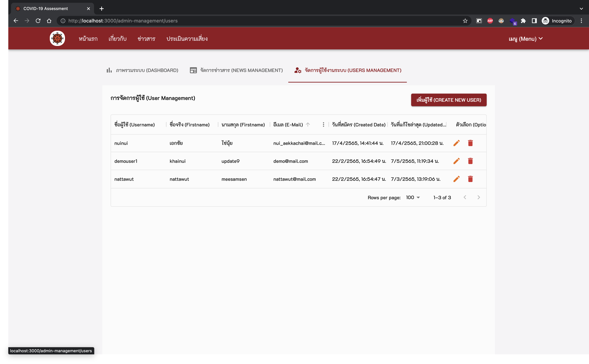
Task: Open เกี่ยวกับ in the navbar
Action: pyautogui.click(x=117, y=39)
